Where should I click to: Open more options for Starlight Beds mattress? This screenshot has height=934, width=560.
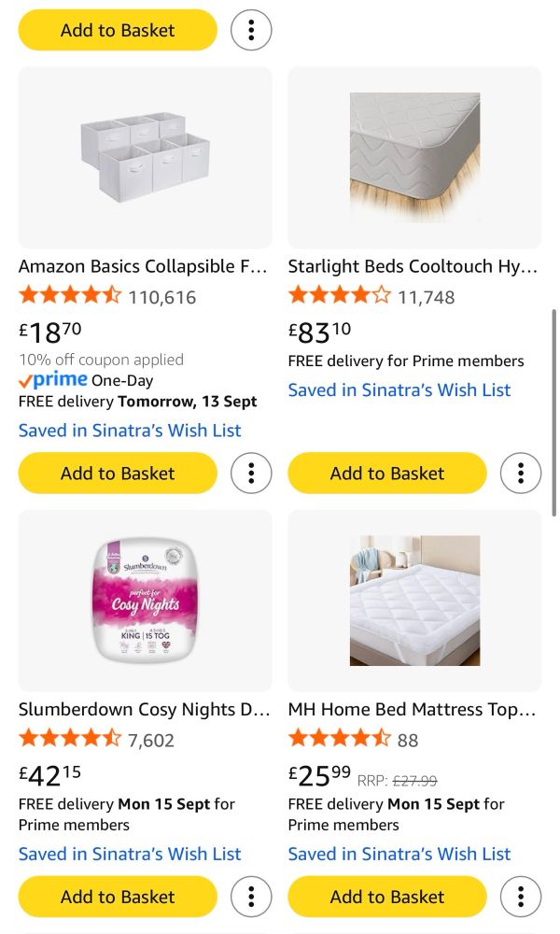point(521,473)
